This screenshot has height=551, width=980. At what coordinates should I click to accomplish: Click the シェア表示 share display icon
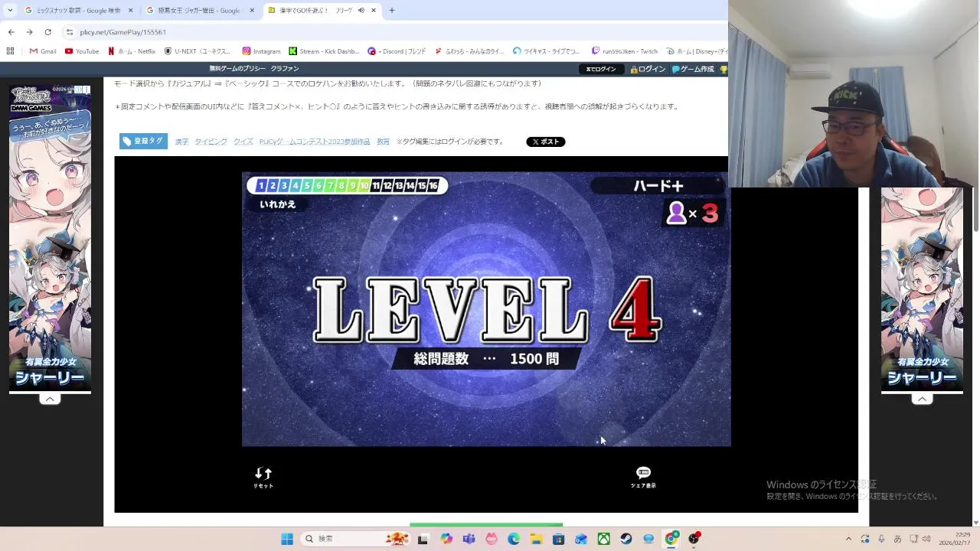643,478
